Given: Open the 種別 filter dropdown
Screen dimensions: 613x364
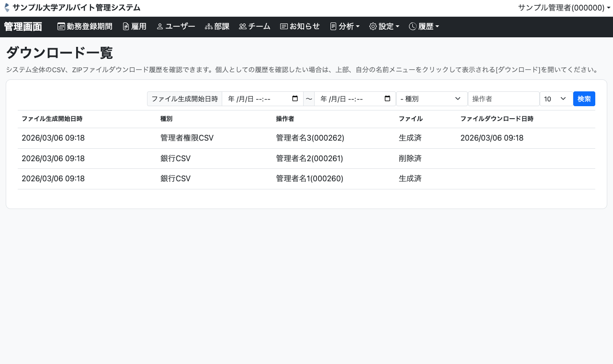Looking at the screenshot, I should pyautogui.click(x=431, y=99).
